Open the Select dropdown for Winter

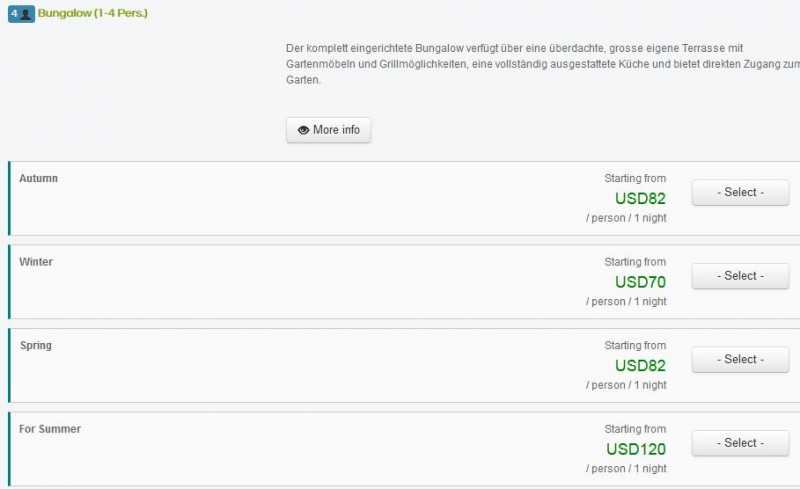point(740,276)
